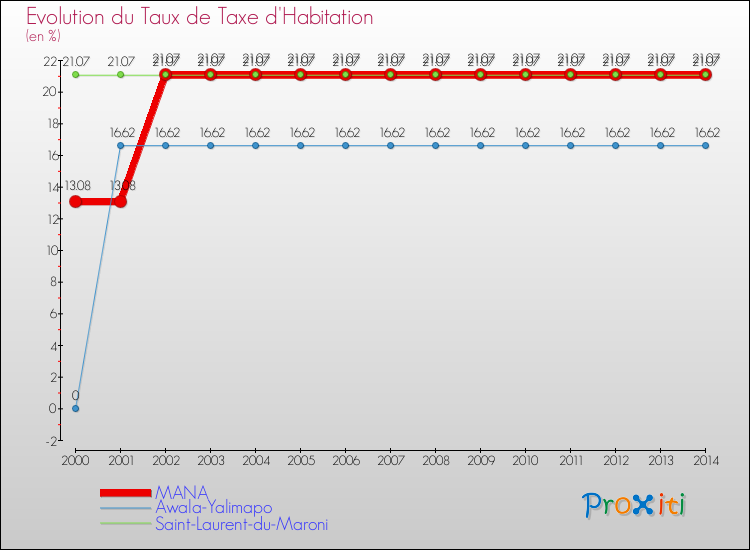This screenshot has height=550, width=750.
Task: Click the 13.08 value label above 2000
Action: point(77,186)
